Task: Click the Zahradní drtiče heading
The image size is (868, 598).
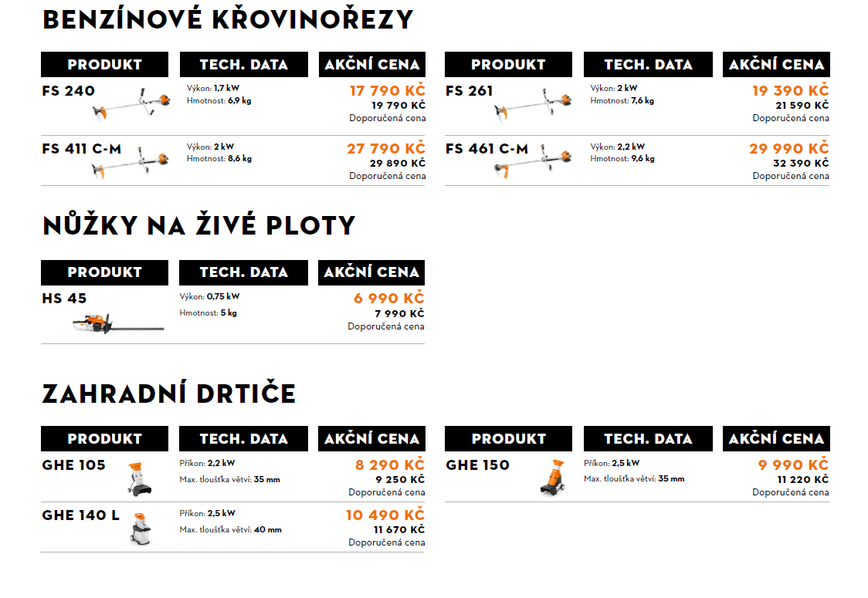Action: click(x=169, y=394)
